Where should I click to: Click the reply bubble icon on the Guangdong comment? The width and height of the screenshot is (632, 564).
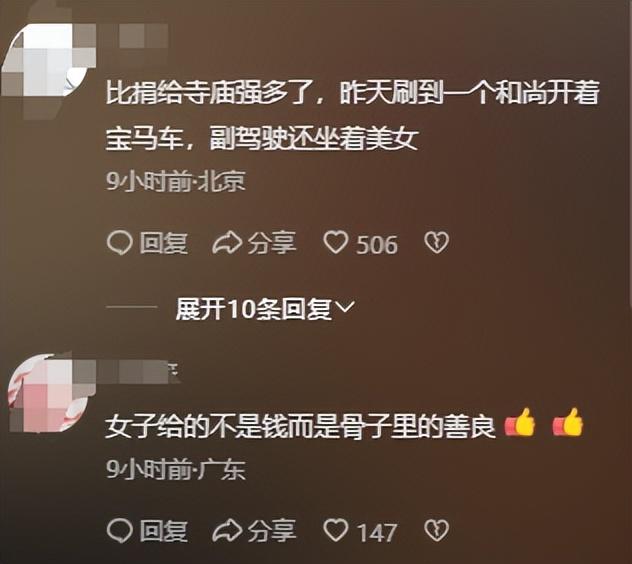[x=119, y=531]
